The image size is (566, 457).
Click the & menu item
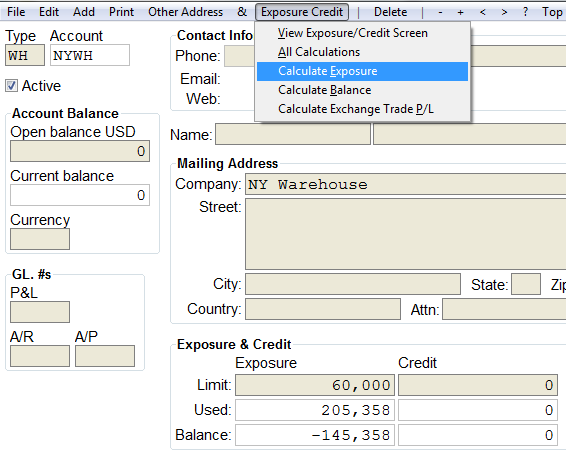242,12
